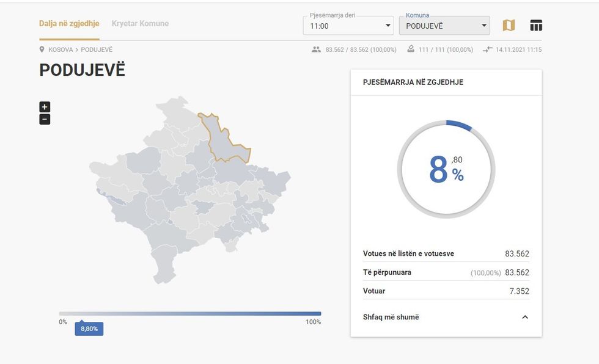Click the 8,80% turnout donut chart
The width and height of the screenshot is (599, 364).
tap(446, 170)
